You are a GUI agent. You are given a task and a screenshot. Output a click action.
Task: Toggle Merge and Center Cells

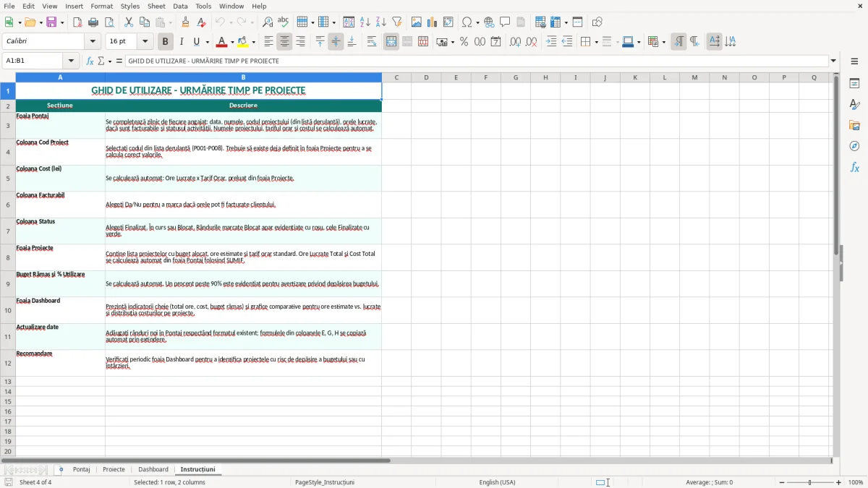(391, 42)
